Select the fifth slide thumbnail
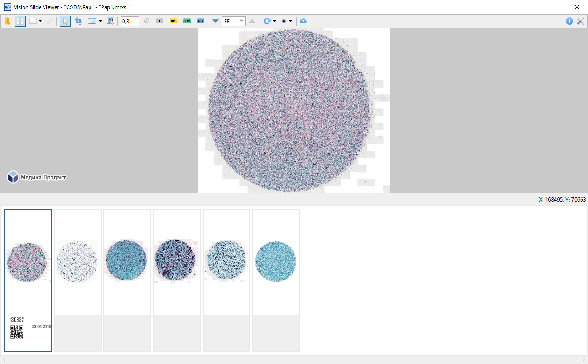 226,280
